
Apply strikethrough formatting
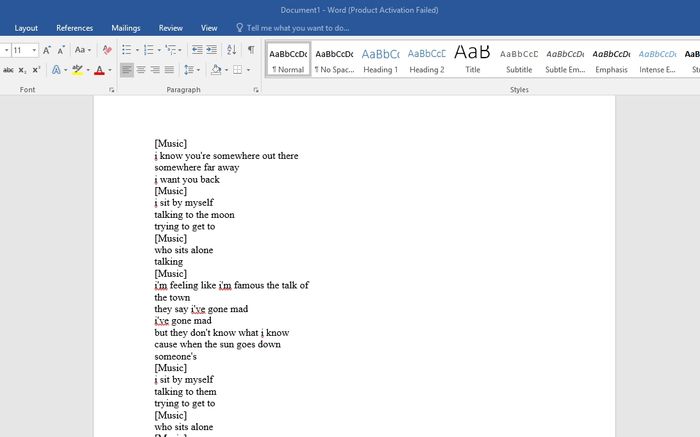pyautogui.click(x=8, y=70)
